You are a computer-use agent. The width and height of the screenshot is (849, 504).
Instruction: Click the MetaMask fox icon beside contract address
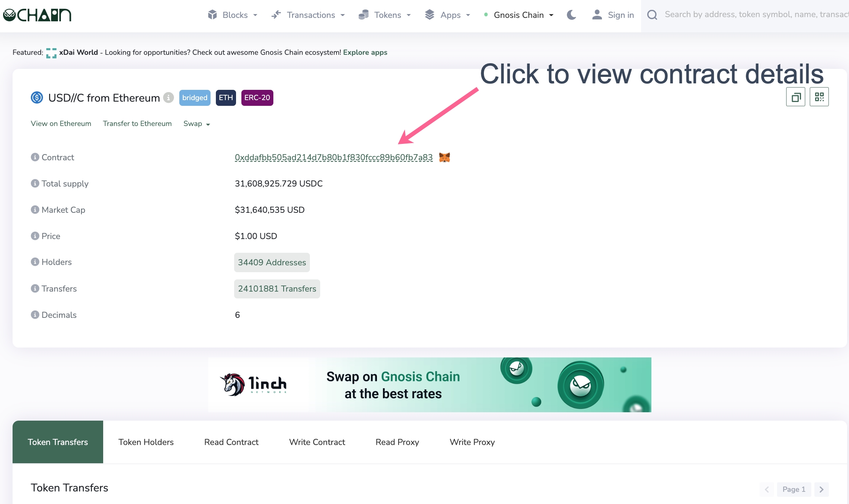click(x=444, y=157)
